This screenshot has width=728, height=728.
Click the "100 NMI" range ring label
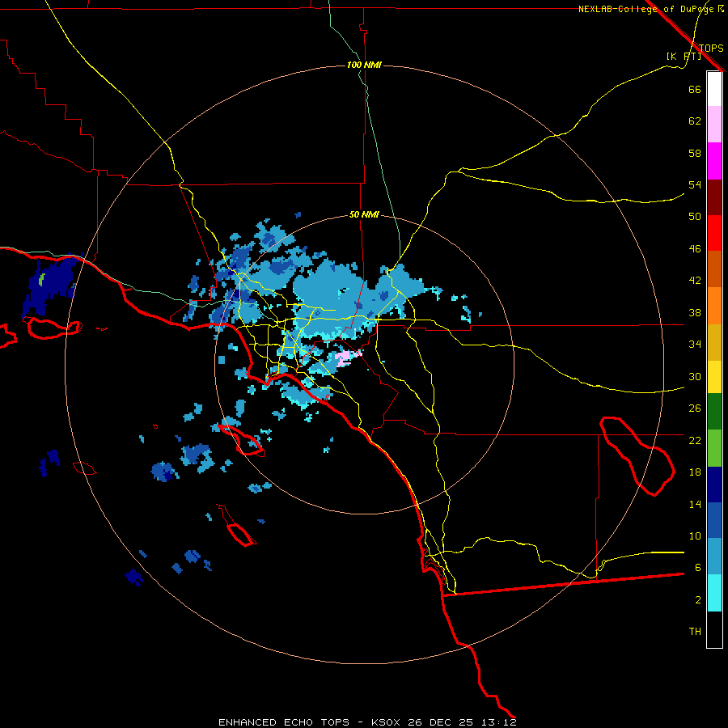[x=364, y=65]
